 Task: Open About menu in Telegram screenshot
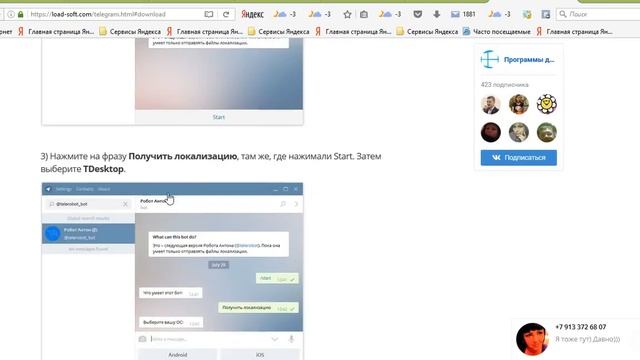point(104,189)
